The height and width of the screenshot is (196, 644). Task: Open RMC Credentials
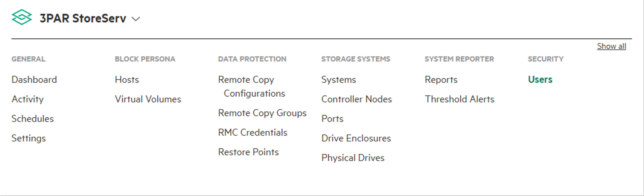253,132
